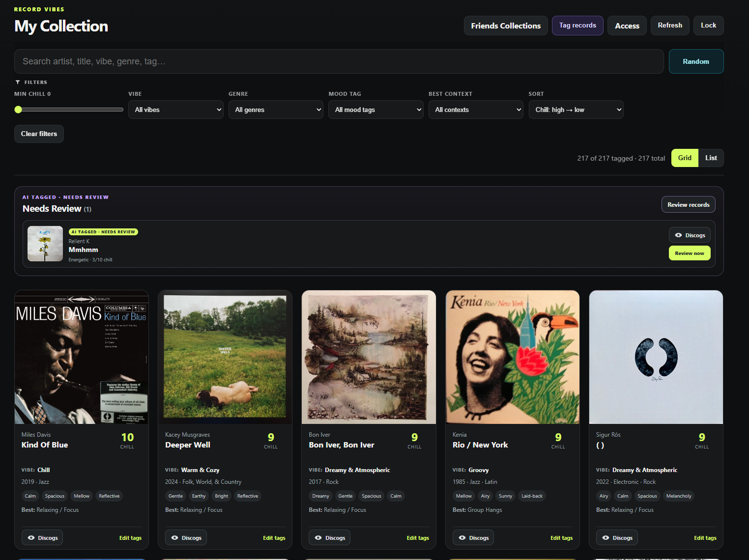Focus the search artist, title, vibe field
Image resolution: width=749 pixels, height=560 pixels.
click(339, 61)
